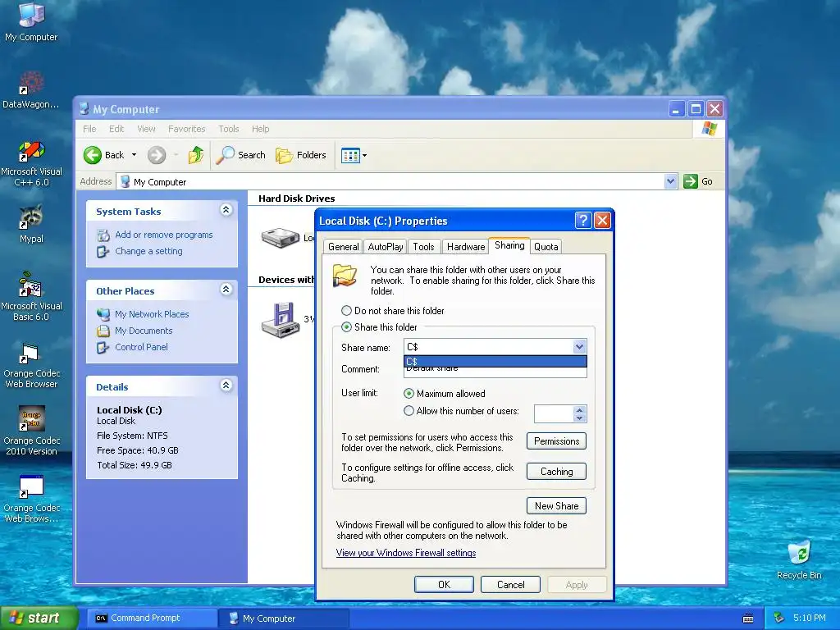Open 'View your Windows Firewall settings' link
Viewport: 840px width, 630px height.
(x=406, y=553)
